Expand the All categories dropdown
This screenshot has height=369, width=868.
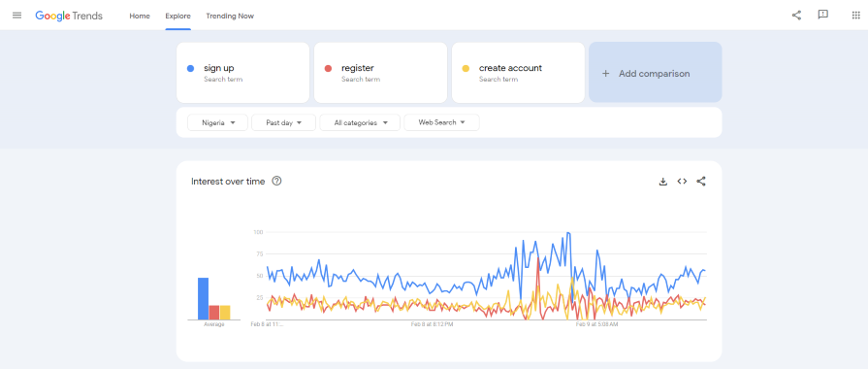(x=360, y=122)
